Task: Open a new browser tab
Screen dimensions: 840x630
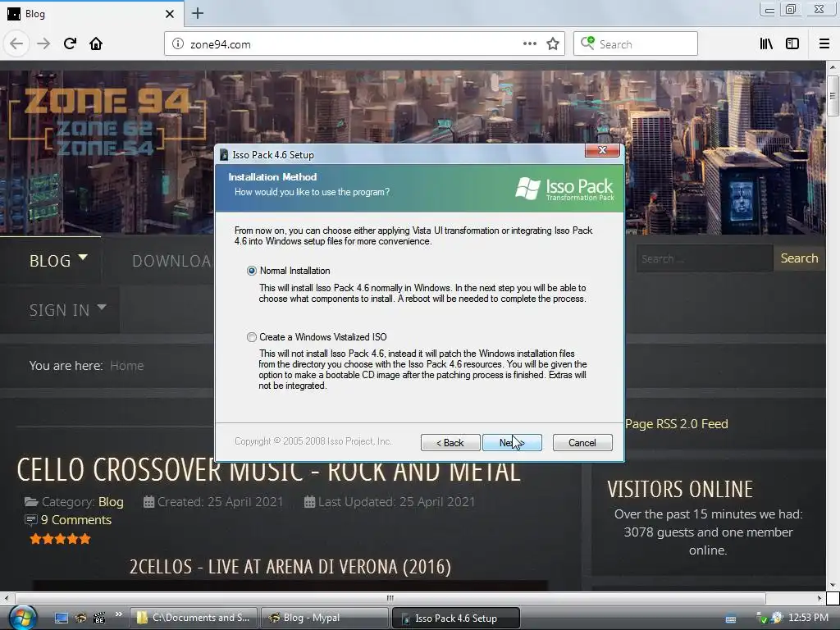Action: pos(198,13)
